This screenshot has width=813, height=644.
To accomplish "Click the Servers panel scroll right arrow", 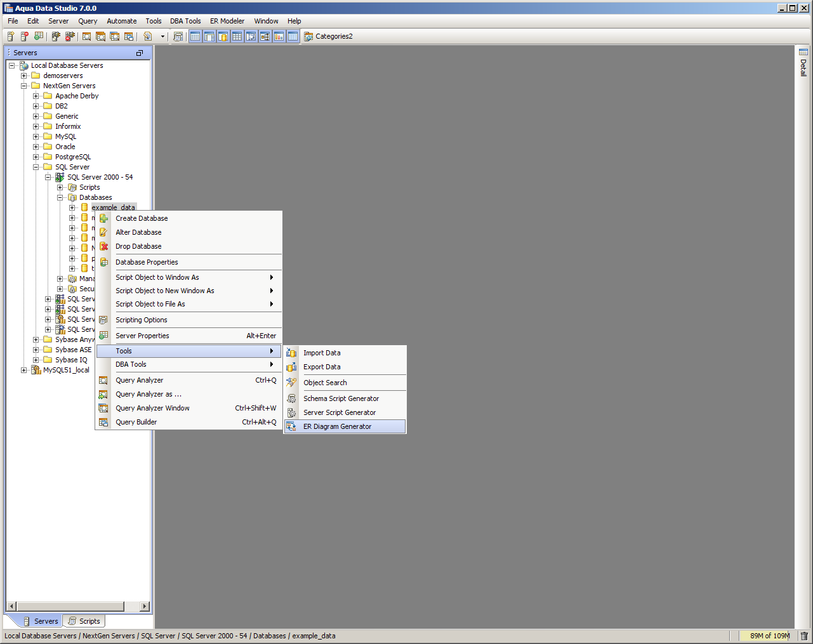I will click(x=145, y=606).
